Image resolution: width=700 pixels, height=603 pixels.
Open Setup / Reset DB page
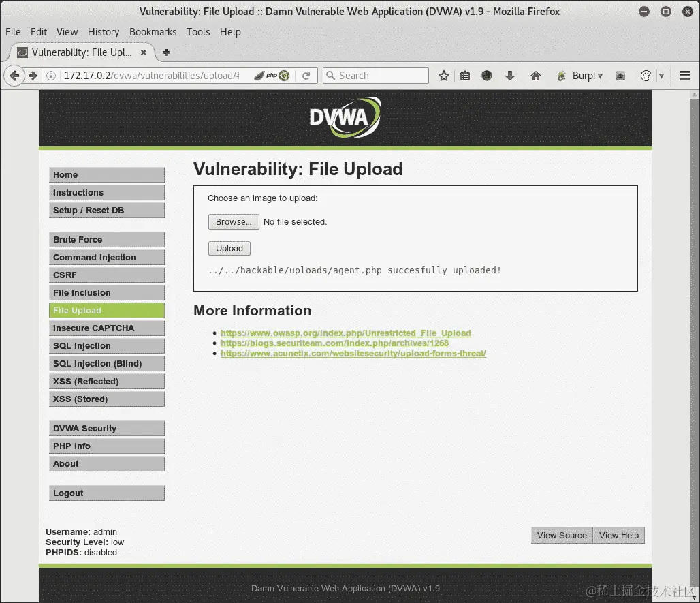(x=107, y=211)
